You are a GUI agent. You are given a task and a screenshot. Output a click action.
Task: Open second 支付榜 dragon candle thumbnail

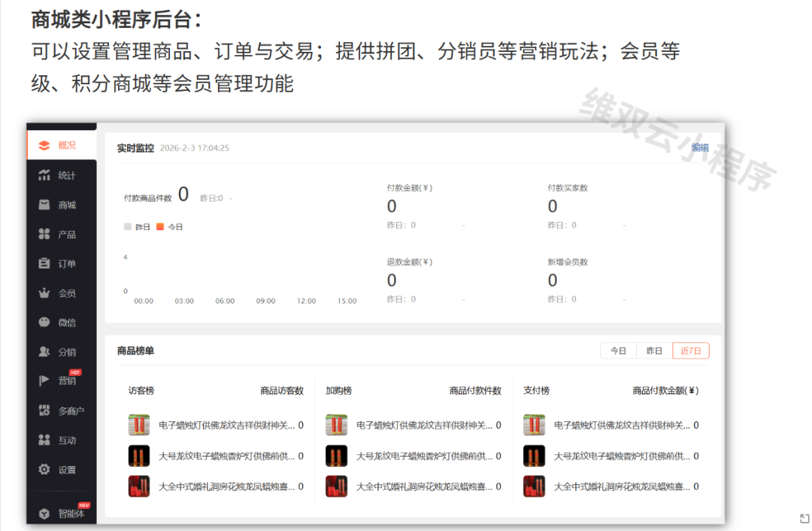[x=535, y=456]
